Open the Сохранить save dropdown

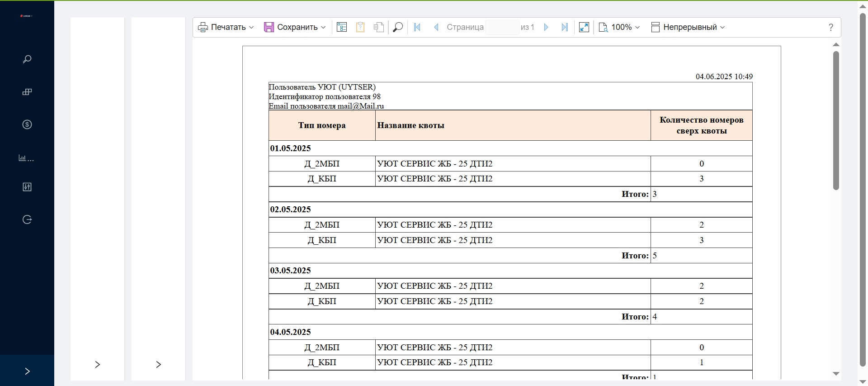click(295, 28)
